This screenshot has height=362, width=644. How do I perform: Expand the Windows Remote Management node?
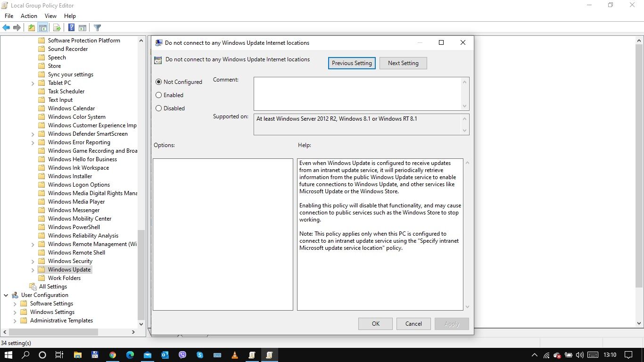(x=33, y=245)
